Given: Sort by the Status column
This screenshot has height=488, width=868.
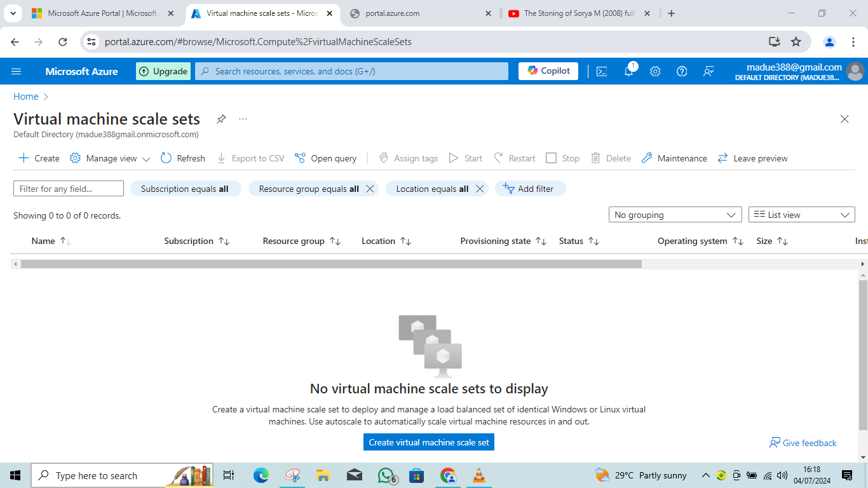Looking at the screenshot, I should 579,241.
